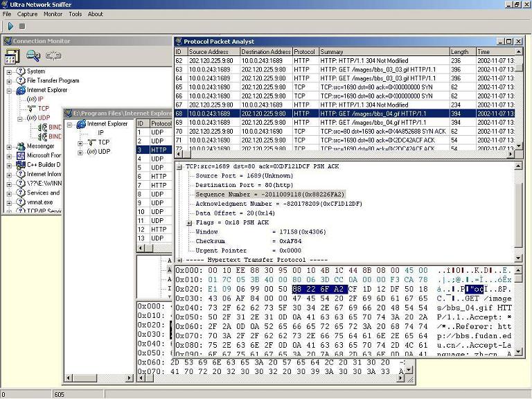Screen dimensions: 532x399
Task: Select the Checksum = 0xAF84 line
Action: [x=249, y=241]
